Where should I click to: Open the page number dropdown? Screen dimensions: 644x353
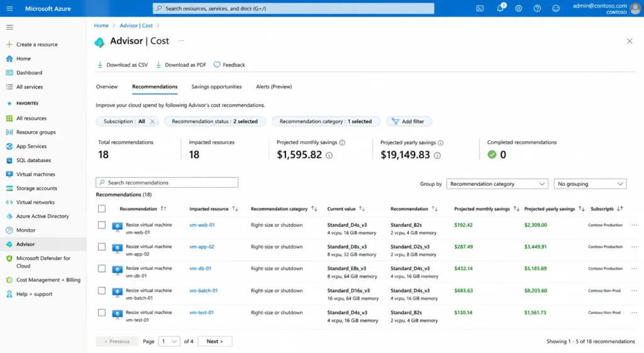[x=169, y=341]
